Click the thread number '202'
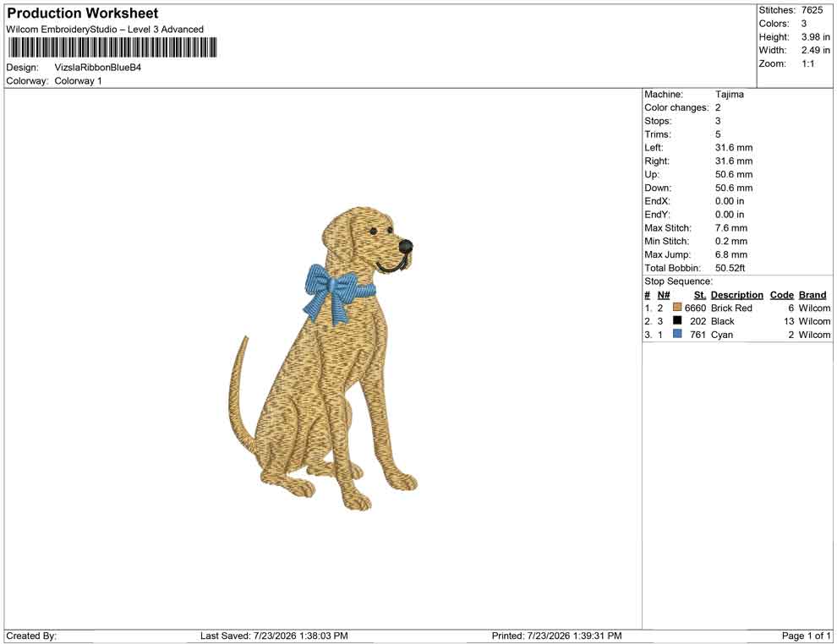This screenshot has height=644, width=837. pyautogui.click(x=697, y=321)
